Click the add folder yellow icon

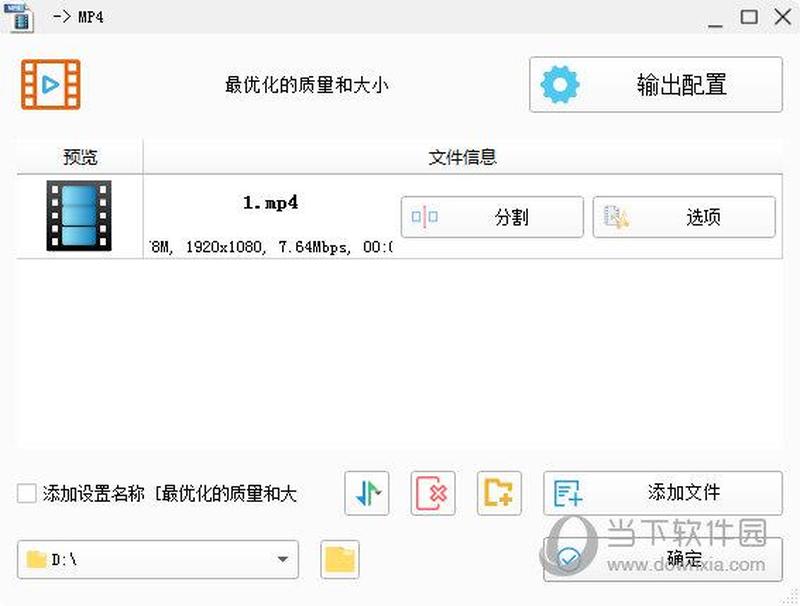click(x=499, y=493)
